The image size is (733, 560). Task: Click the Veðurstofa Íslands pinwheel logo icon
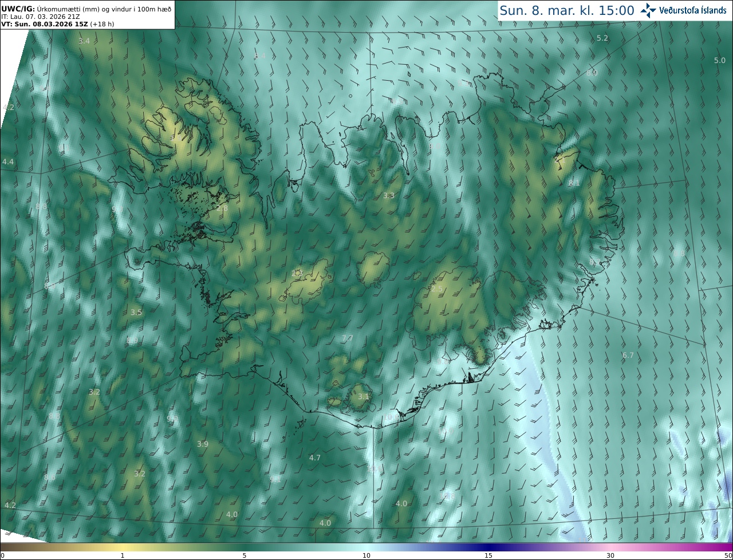pos(648,10)
